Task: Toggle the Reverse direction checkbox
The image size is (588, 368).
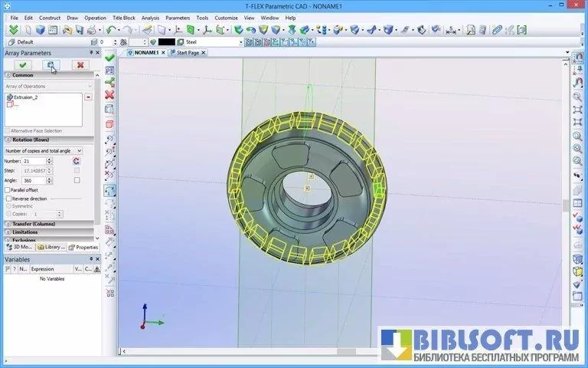Action: pos(8,198)
